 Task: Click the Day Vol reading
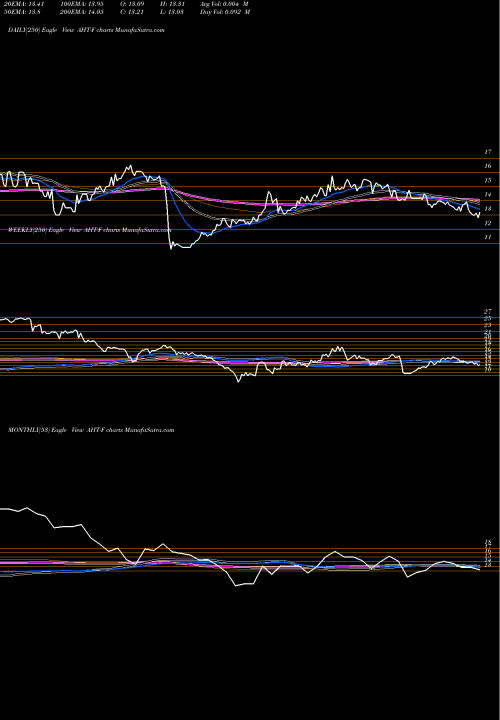225,12
